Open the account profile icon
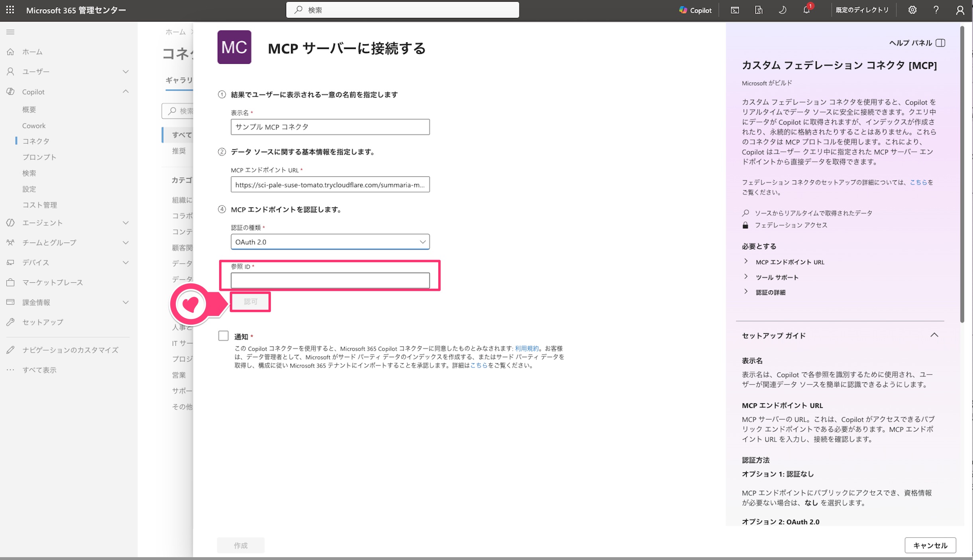Image resolution: width=973 pixels, height=560 pixels. (x=960, y=10)
